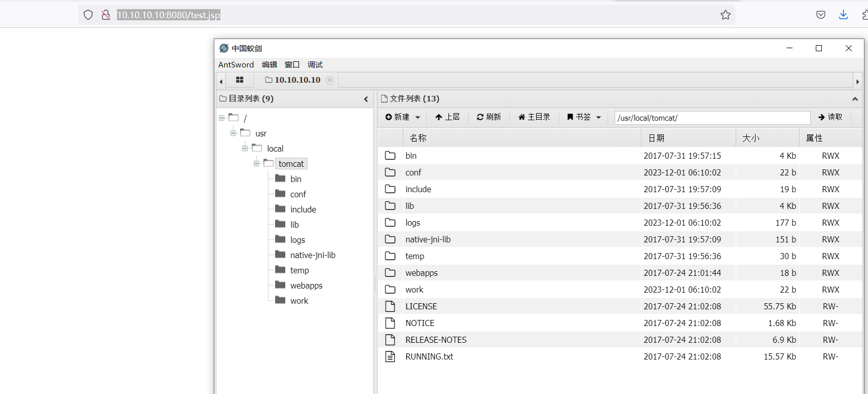This screenshot has height=394, width=868.
Task: Click native-jni-lib folder icon in file list
Action: (390, 239)
